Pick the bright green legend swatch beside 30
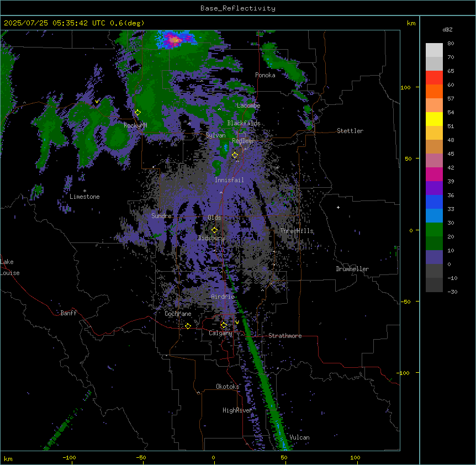Screen dimensions: 476x465 click(x=434, y=230)
